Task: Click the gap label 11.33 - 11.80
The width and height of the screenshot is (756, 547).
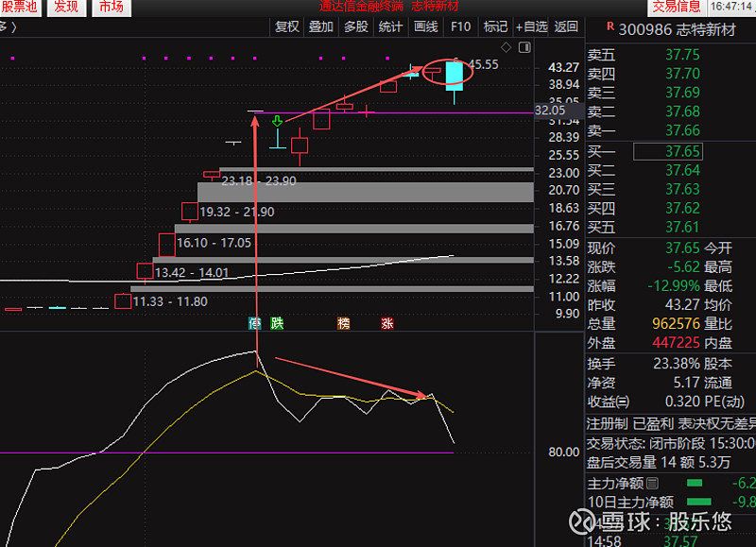Action: coord(170,301)
